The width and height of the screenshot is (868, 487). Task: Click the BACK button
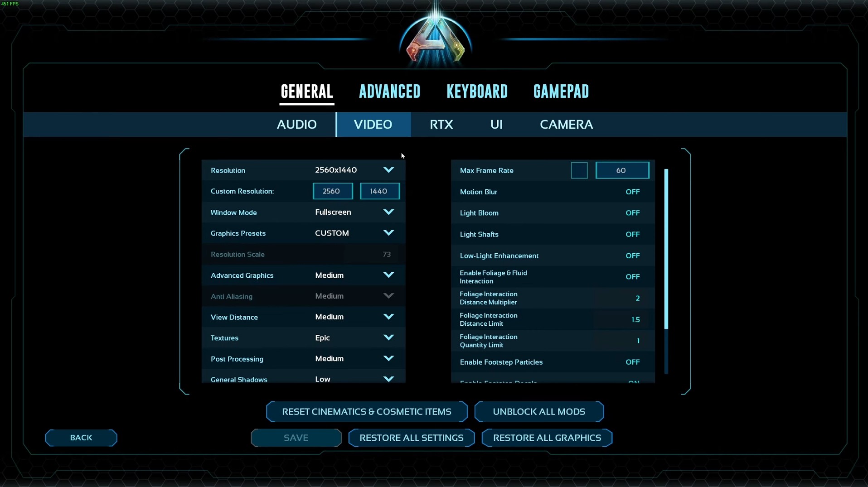pyautogui.click(x=81, y=438)
